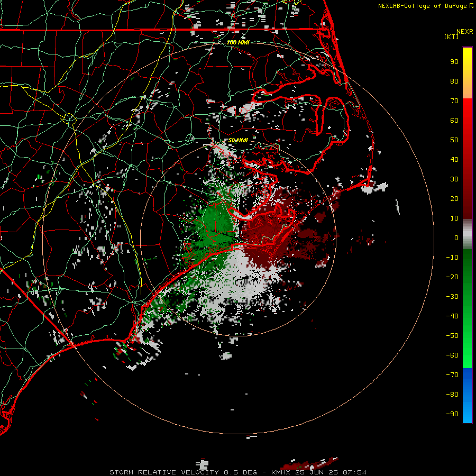Click the gray zero-velocity segment of color bar

(467, 234)
